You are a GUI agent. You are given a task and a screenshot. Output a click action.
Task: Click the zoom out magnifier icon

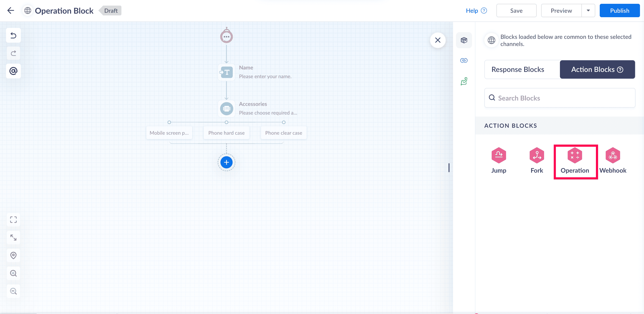tap(13, 291)
